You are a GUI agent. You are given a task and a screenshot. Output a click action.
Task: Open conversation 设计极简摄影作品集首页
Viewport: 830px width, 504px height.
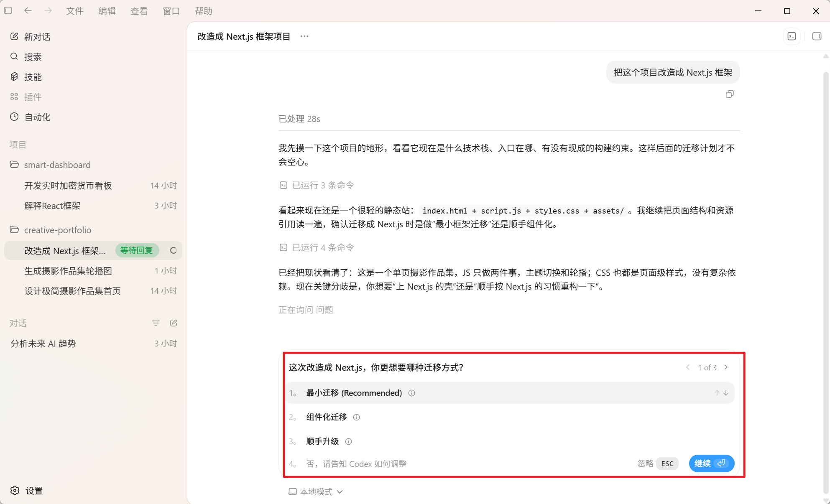tap(93, 291)
